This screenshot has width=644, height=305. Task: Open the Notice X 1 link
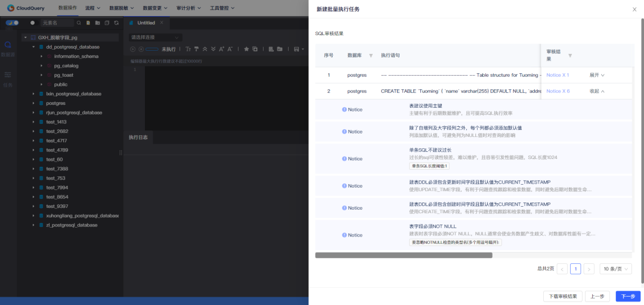coord(558,75)
